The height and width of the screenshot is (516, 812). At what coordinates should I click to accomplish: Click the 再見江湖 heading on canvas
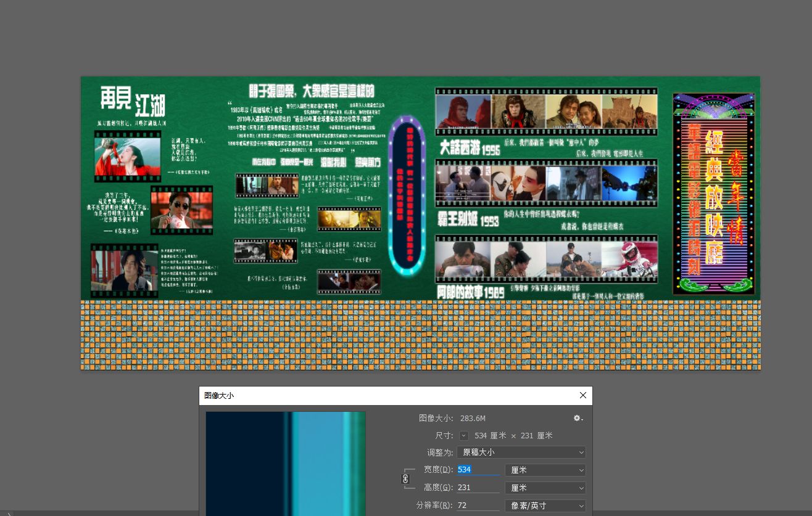point(133,101)
